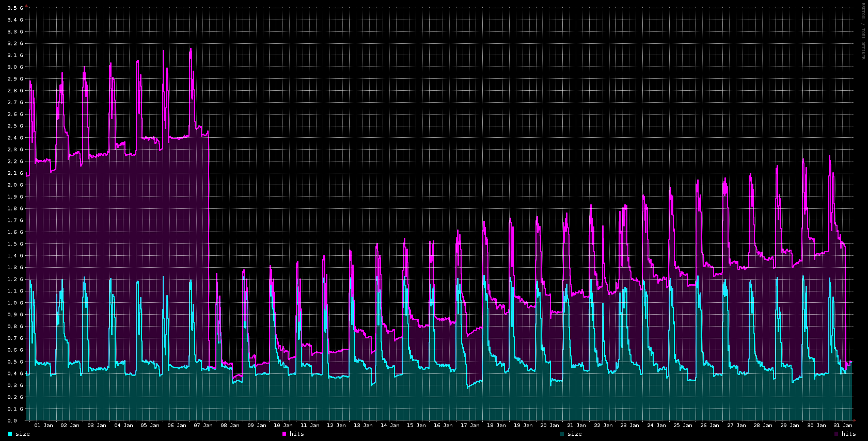Viewport: 868px width, 441px height.
Task: Click the magenta hits legend swatch
Action: (284, 434)
